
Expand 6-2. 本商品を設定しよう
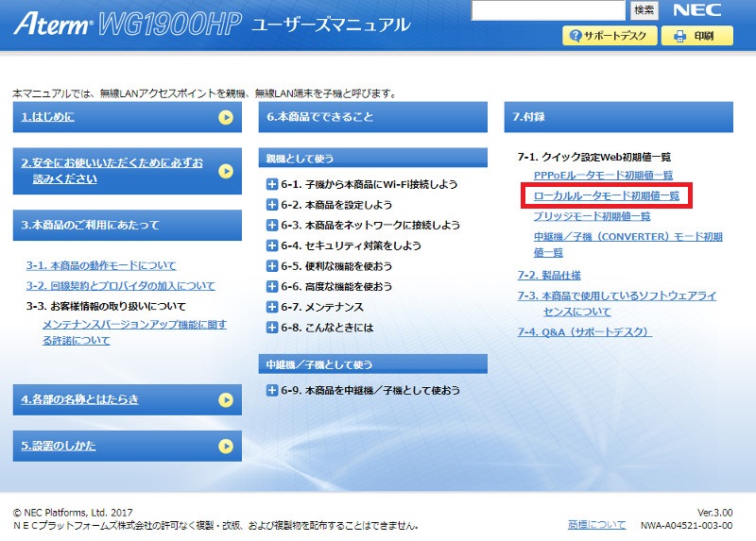[x=272, y=205]
